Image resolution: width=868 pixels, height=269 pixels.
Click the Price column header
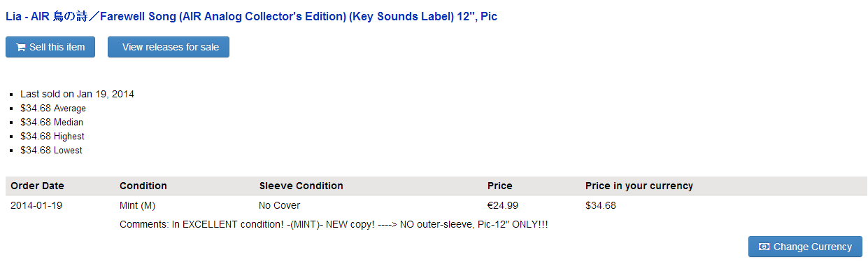[500, 186]
